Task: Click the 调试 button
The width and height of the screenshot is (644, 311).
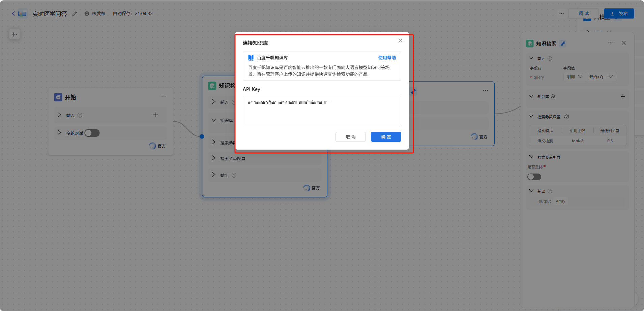Action: [x=584, y=13]
